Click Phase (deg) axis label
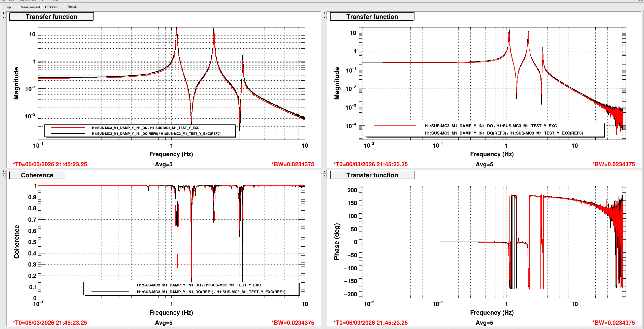 (x=337, y=241)
